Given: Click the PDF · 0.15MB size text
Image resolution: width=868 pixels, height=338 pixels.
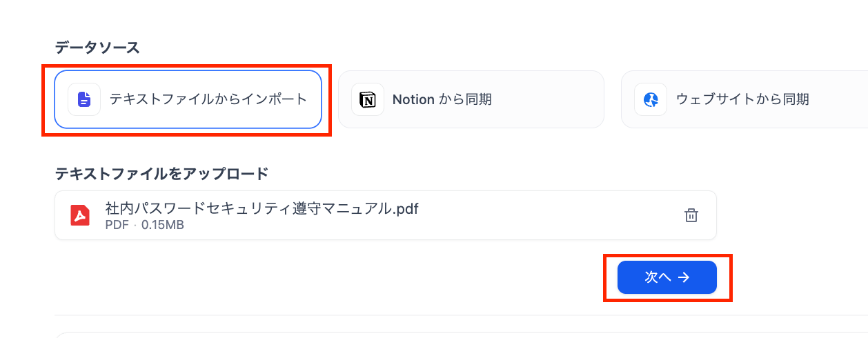Looking at the screenshot, I should (x=144, y=225).
